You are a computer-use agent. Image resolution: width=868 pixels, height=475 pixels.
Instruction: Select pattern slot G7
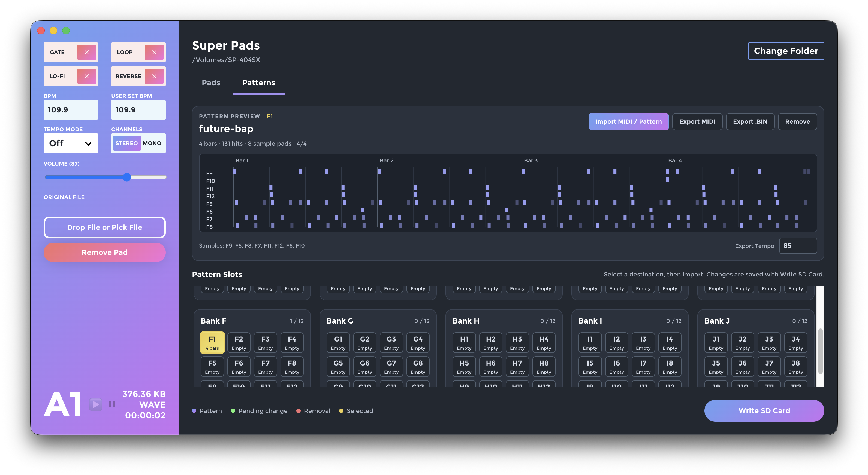(x=391, y=366)
